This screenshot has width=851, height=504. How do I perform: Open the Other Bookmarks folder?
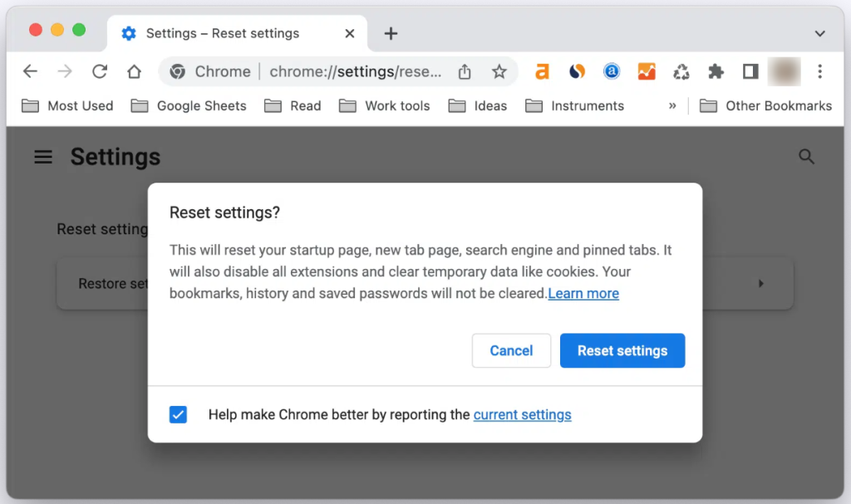765,106
